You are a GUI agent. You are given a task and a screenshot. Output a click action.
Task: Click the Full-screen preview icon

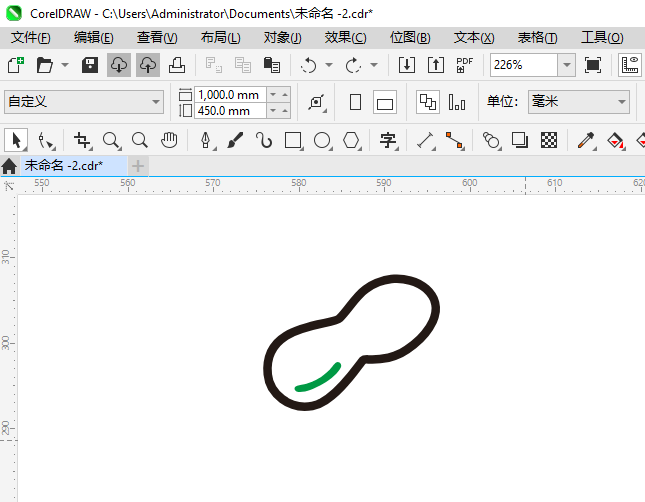pyautogui.click(x=593, y=65)
